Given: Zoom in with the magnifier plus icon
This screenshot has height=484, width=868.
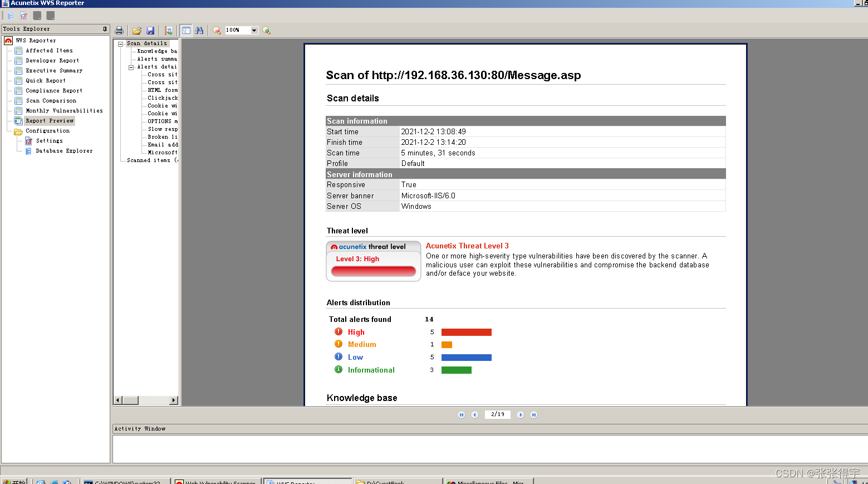Looking at the screenshot, I should [267, 31].
